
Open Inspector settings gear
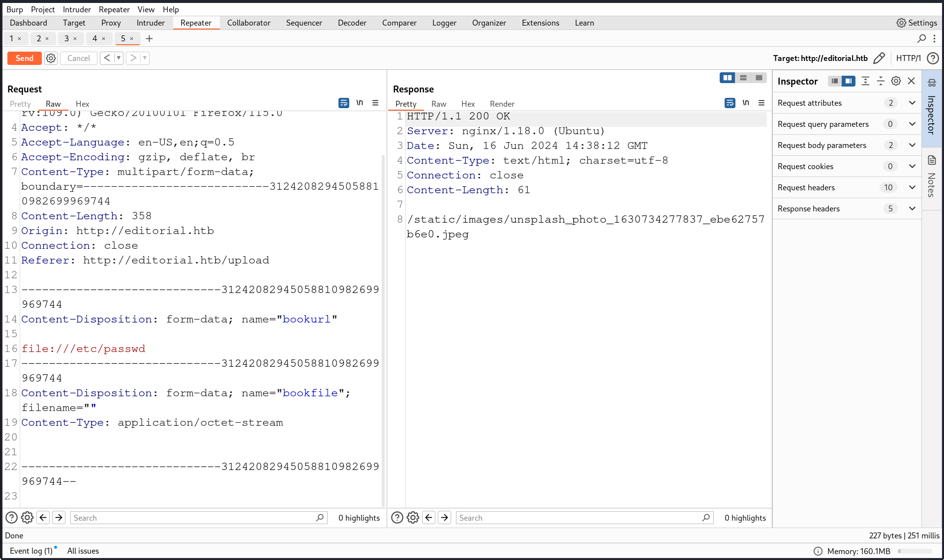896,81
